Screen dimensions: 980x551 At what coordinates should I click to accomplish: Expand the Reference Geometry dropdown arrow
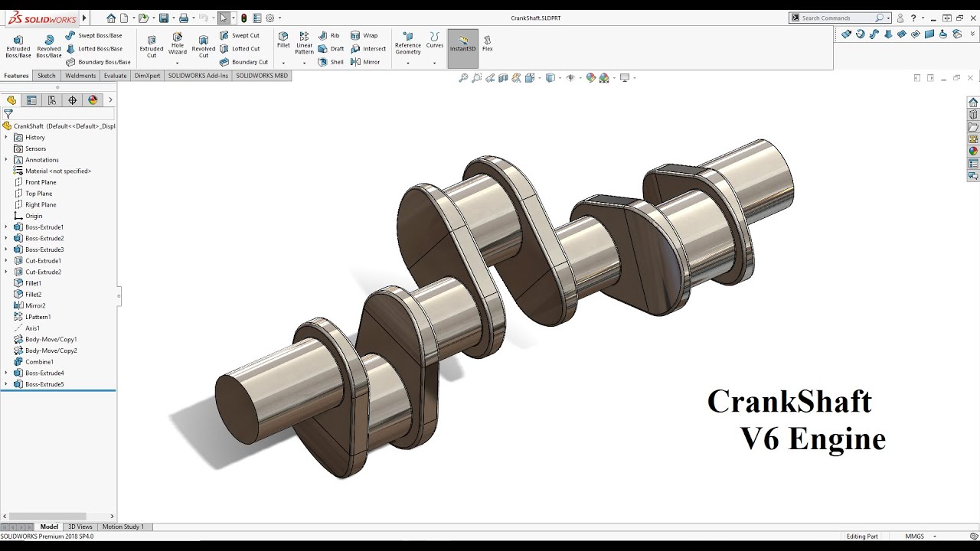pyautogui.click(x=408, y=63)
